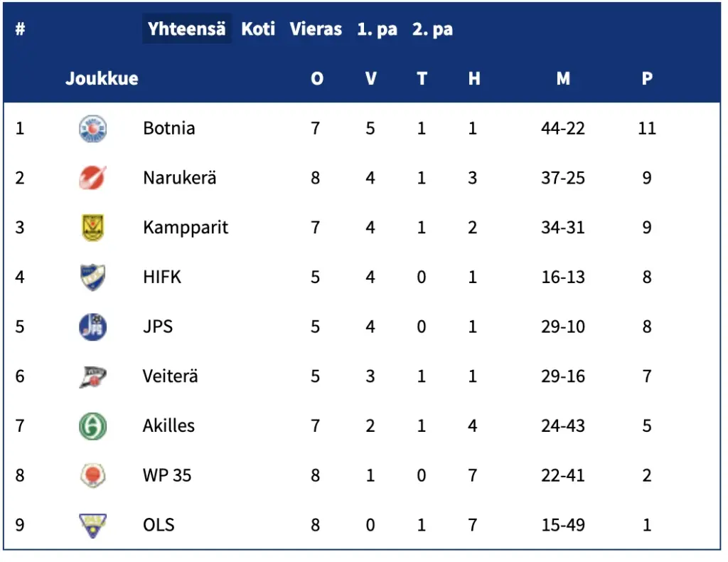
Task: Switch to the Vieras tab
Action: click(x=316, y=29)
